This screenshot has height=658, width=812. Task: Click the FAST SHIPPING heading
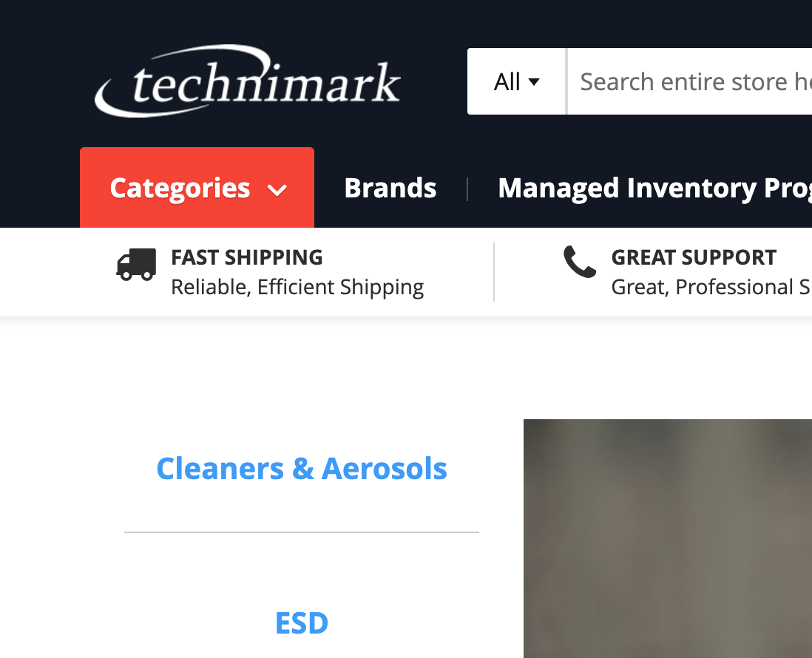coord(247,257)
